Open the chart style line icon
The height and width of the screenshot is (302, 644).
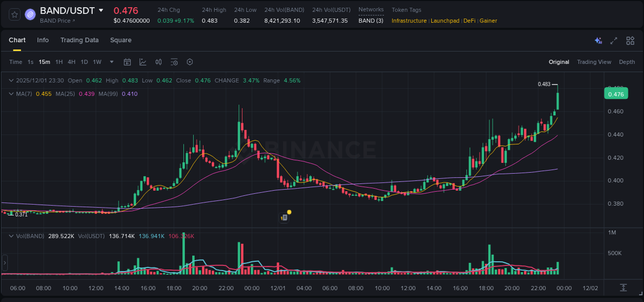[143, 62]
